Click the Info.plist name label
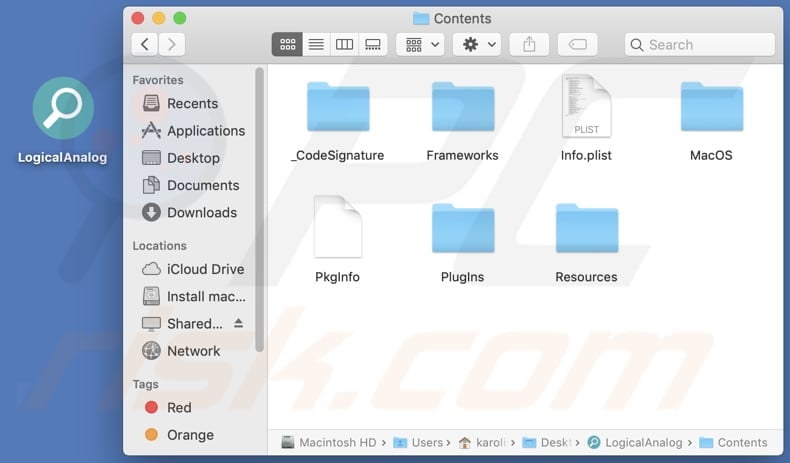The image size is (790, 463). [586, 155]
